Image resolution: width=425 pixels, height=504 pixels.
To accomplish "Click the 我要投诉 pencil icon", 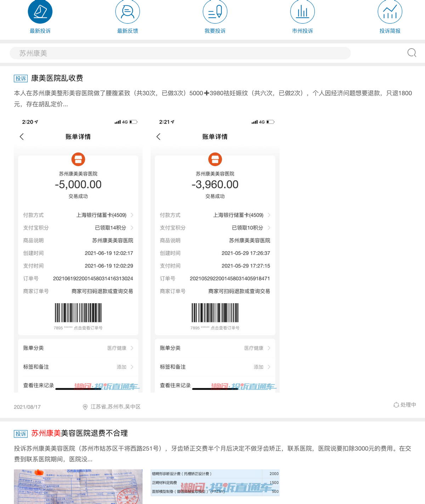I will [x=215, y=11].
